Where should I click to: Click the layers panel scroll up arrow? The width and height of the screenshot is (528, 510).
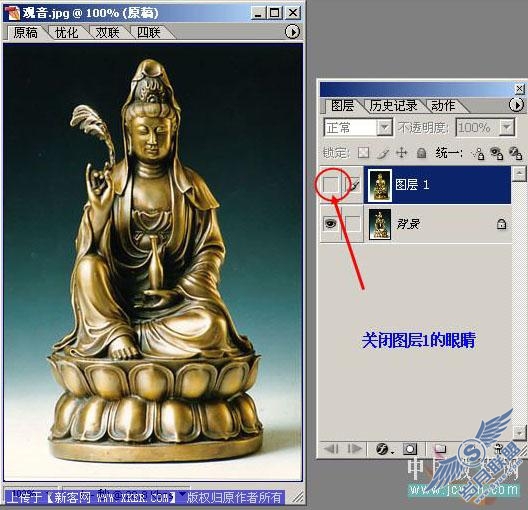[519, 174]
